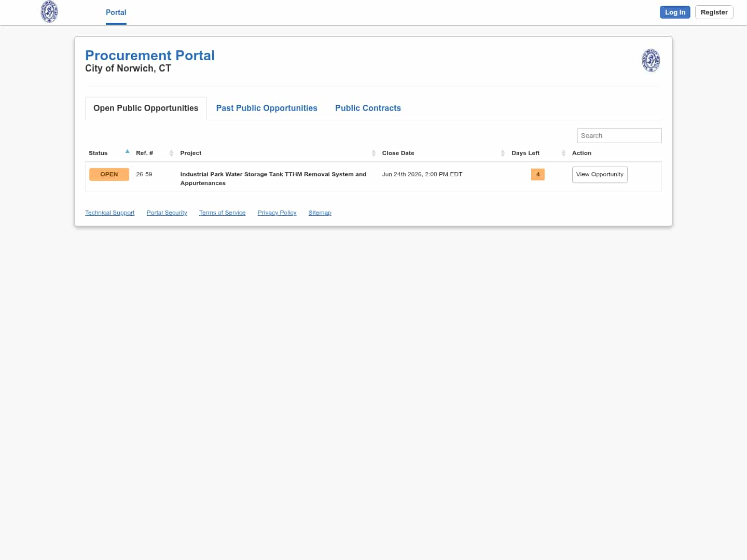Sort by Days Left column arrows
The width and height of the screenshot is (747, 560).
tap(563, 153)
